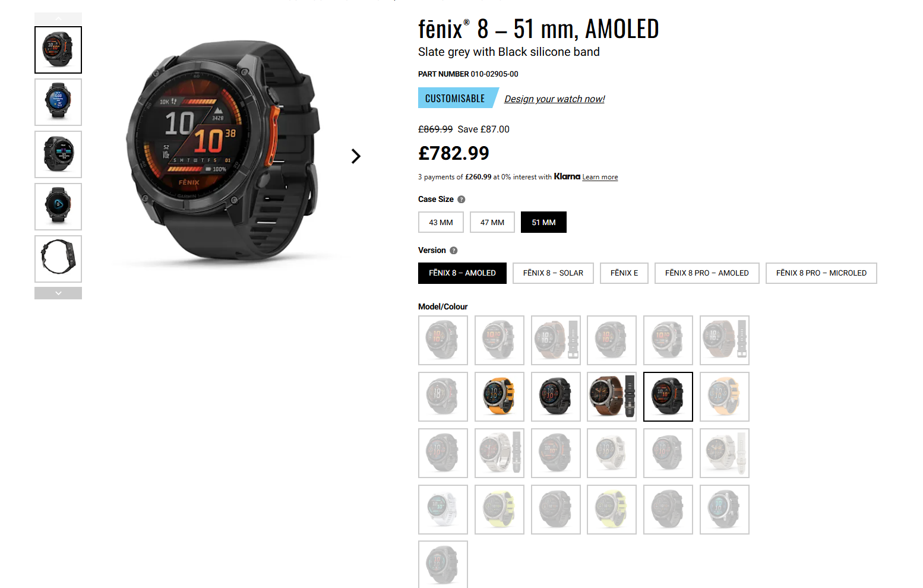This screenshot has width=923, height=588.
Task: Click the Customisable badge
Action: click(x=457, y=98)
